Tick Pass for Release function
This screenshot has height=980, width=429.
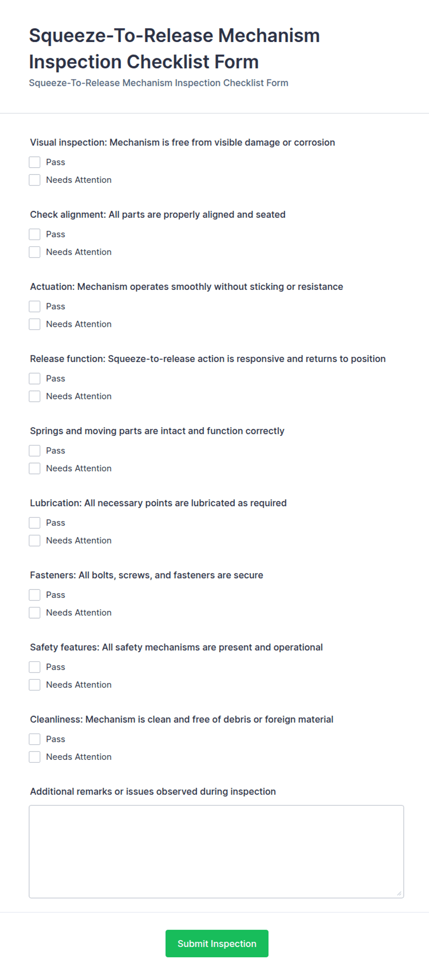coord(35,379)
